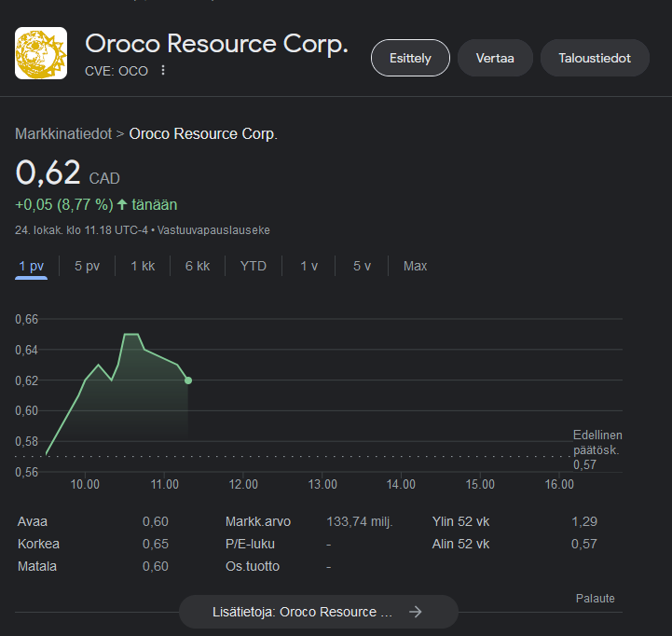Switch chart to 5 pv range
The height and width of the screenshot is (636, 672).
pos(87,266)
